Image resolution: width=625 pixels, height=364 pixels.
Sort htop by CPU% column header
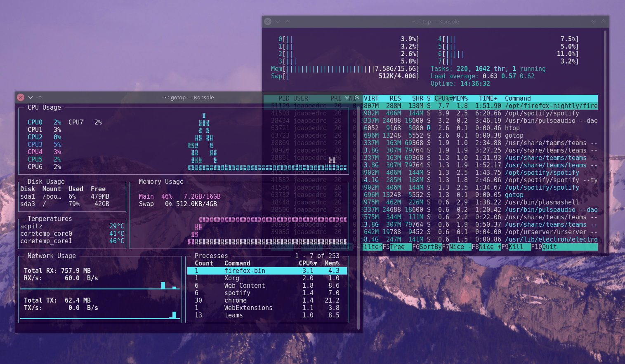tap(443, 99)
